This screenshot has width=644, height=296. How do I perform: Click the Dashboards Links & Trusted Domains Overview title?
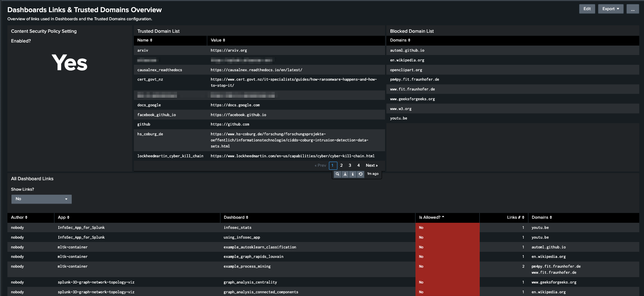(x=85, y=10)
